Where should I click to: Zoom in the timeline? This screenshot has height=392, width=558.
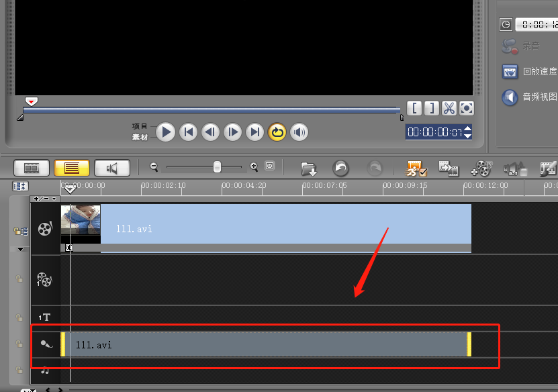pyautogui.click(x=254, y=166)
